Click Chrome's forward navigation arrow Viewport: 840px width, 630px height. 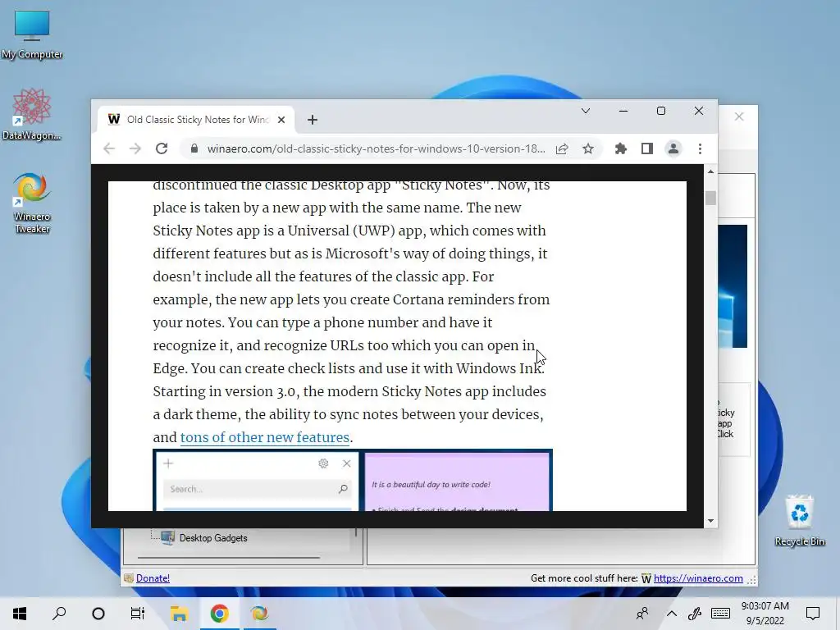135,148
